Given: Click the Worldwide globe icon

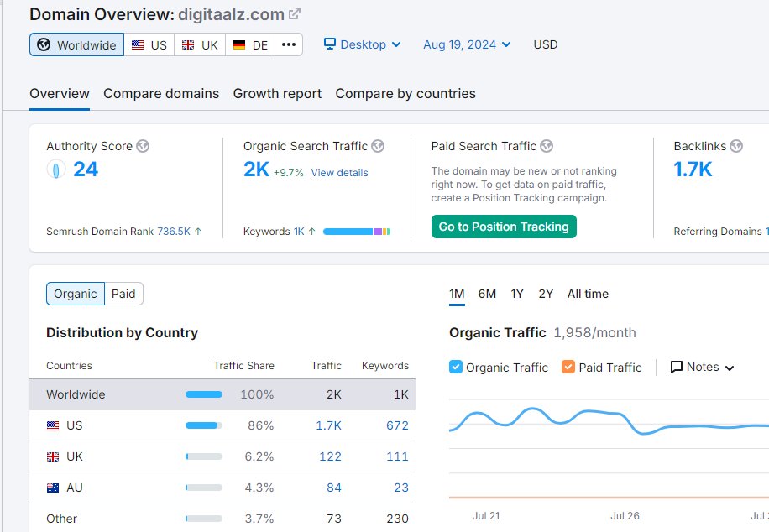Looking at the screenshot, I should pos(44,44).
